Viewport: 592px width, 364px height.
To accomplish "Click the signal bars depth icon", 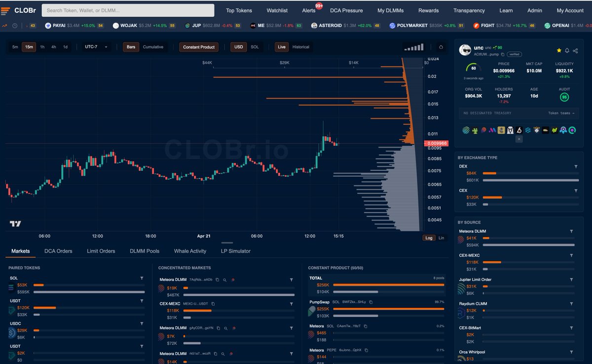I will (413, 47).
